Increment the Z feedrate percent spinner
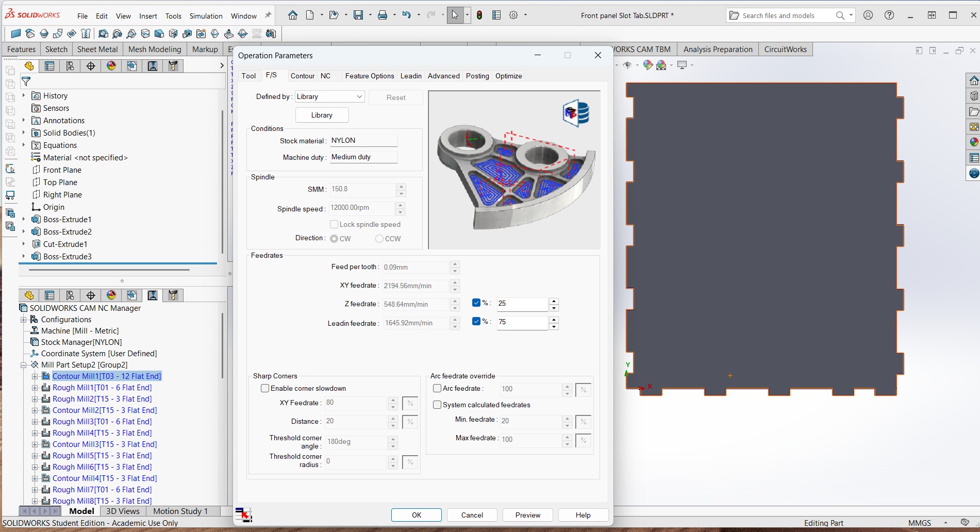 554,301
